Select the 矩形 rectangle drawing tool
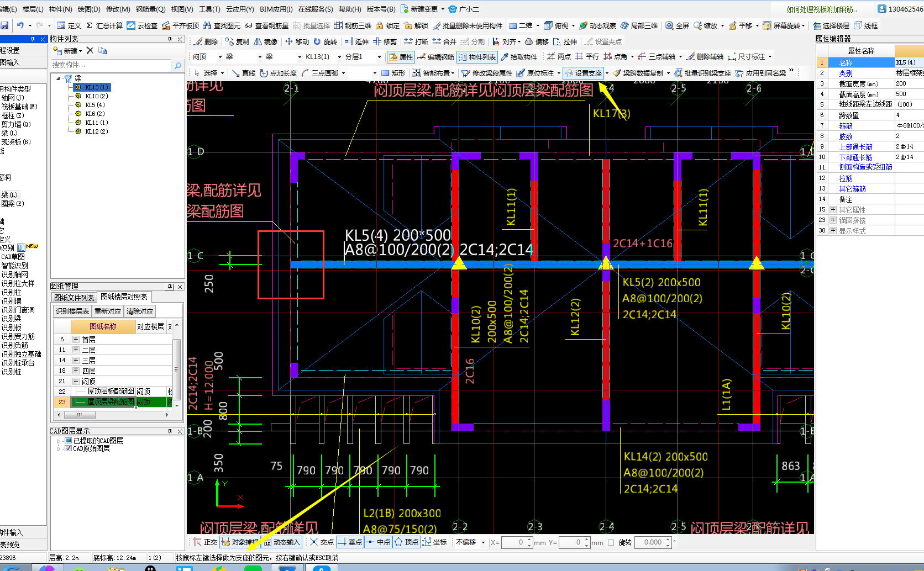The width and height of the screenshot is (924, 571). 393,73
